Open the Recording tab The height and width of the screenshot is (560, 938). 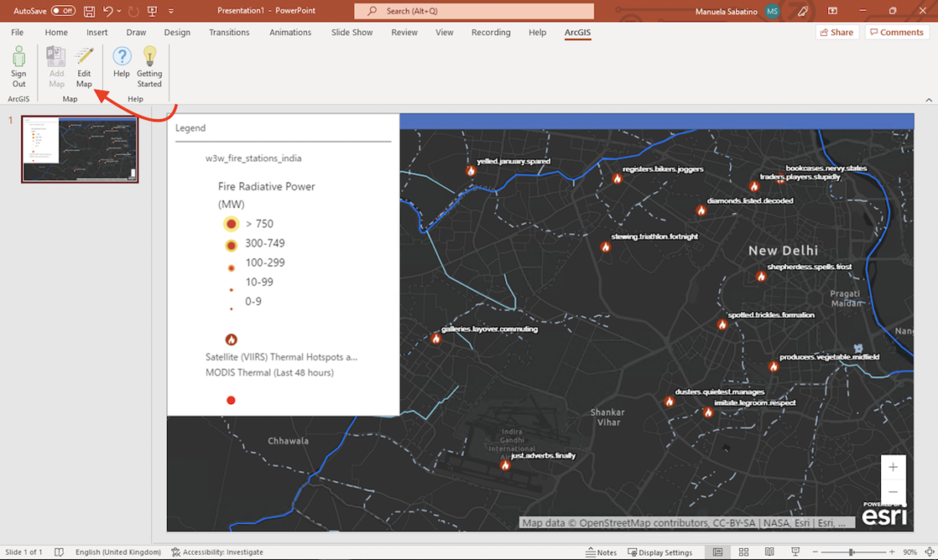pos(490,32)
